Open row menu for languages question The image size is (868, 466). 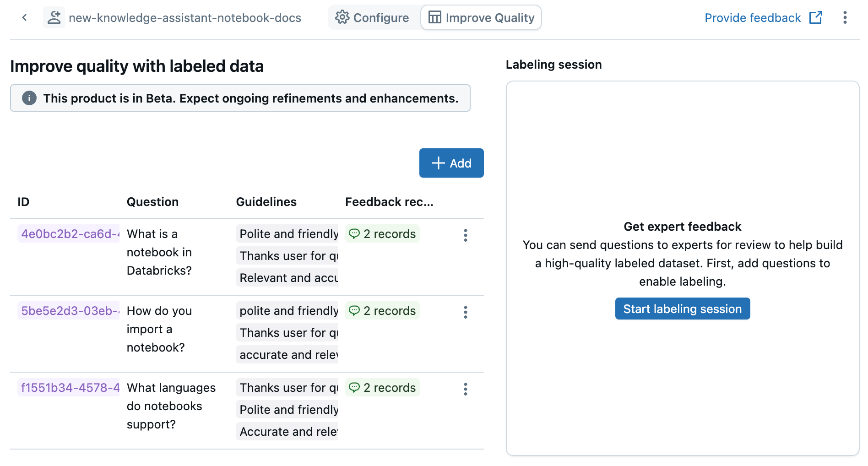point(465,389)
